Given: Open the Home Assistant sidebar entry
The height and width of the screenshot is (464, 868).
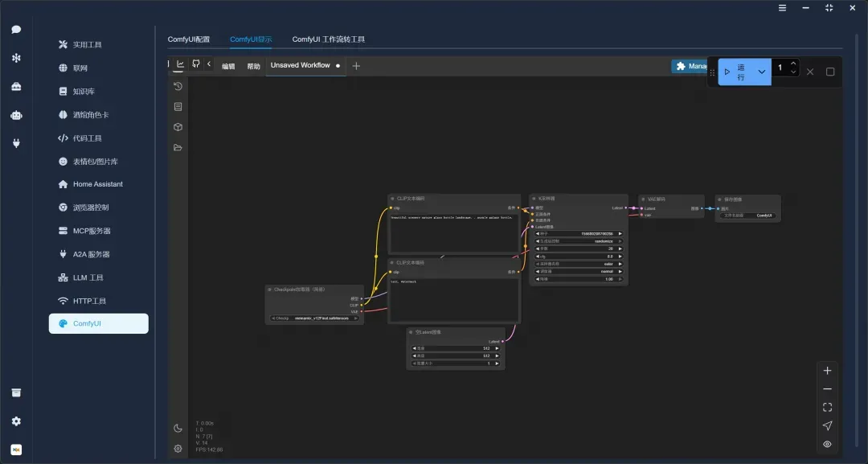Looking at the screenshot, I should tap(97, 184).
